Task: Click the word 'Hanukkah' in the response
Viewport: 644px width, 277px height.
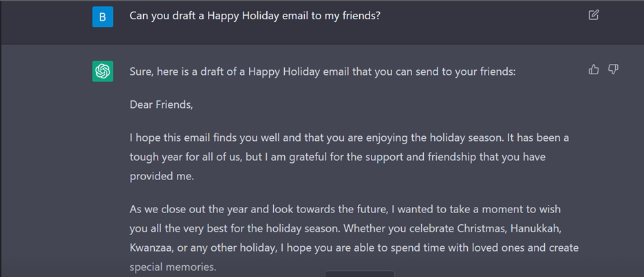Action: point(535,229)
